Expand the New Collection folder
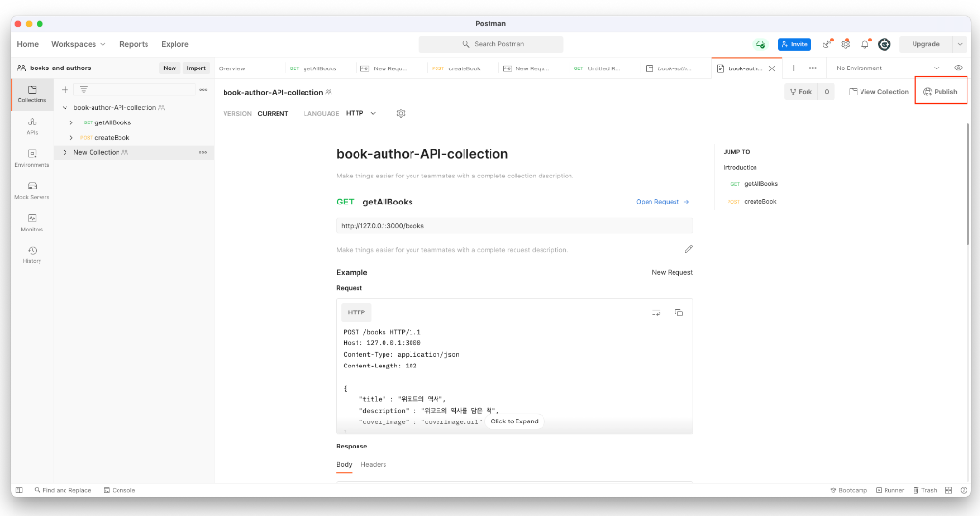The image size is (980, 516). [x=65, y=152]
